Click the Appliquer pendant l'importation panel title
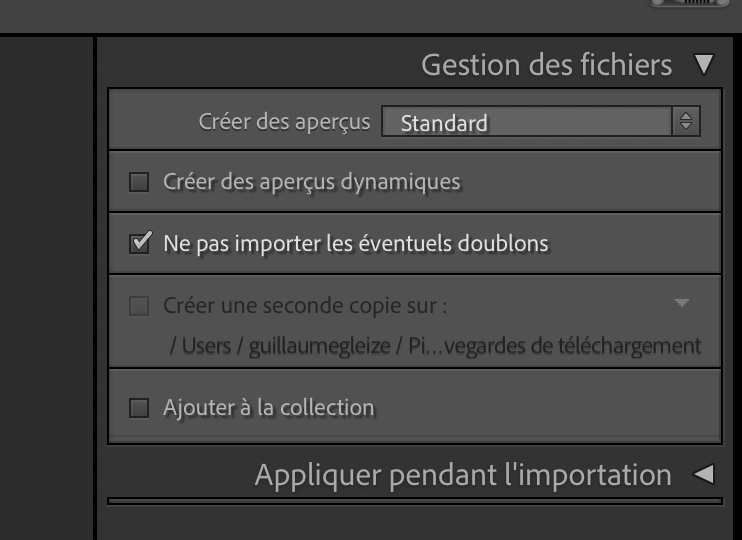This screenshot has height=540, width=742. [x=463, y=475]
